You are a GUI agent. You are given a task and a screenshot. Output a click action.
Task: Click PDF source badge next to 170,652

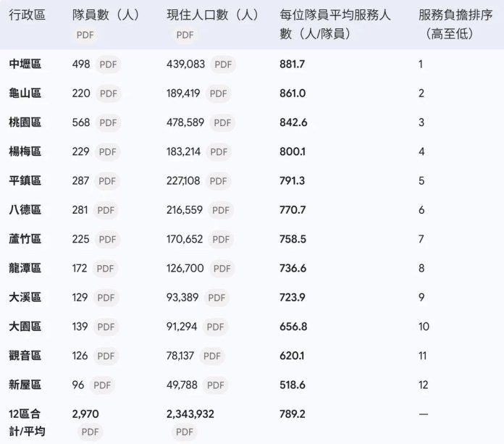[x=221, y=239]
